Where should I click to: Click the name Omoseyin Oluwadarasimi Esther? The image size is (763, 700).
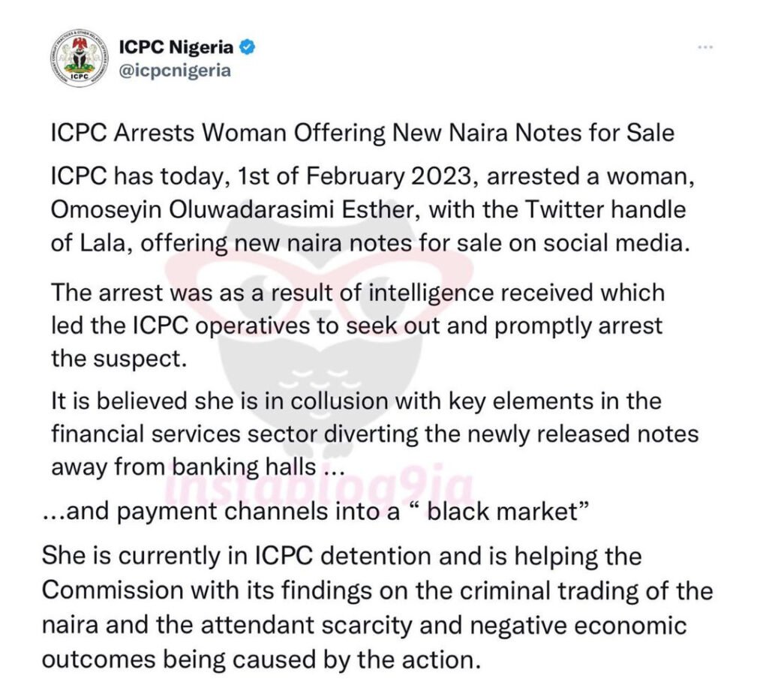(x=232, y=210)
